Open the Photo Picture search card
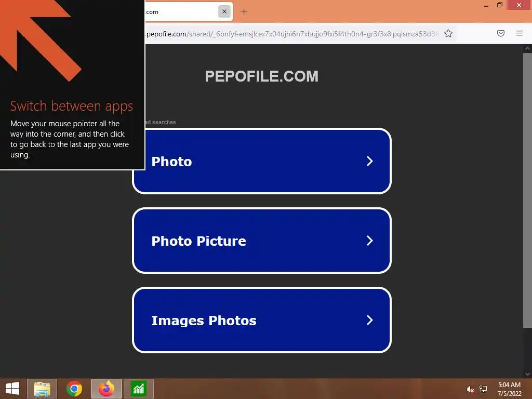Image resolution: width=532 pixels, height=399 pixels. point(262,241)
